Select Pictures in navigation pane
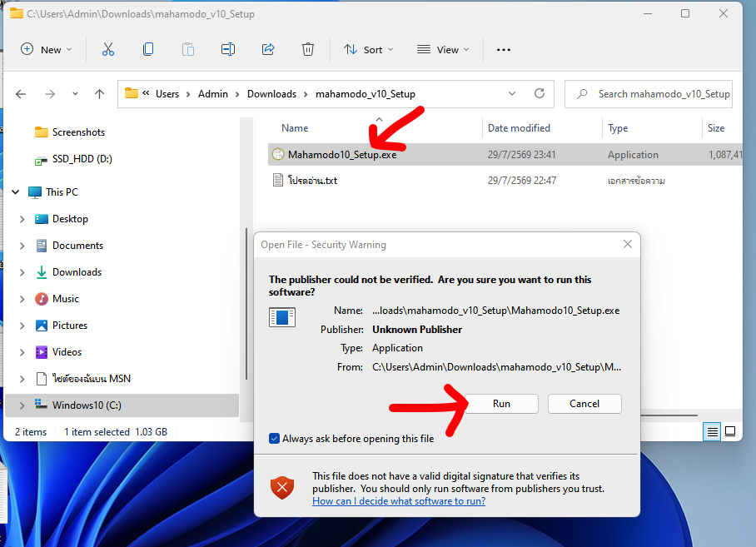Image resolution: width=756 pixels, height=547 pixels. tap(69, 326)
